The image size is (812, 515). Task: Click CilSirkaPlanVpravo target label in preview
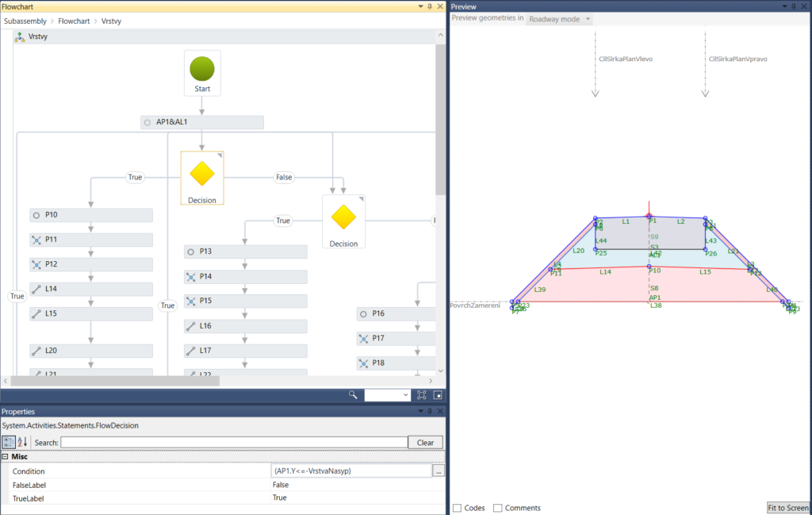pyautogui.click(x=738, y=59)
